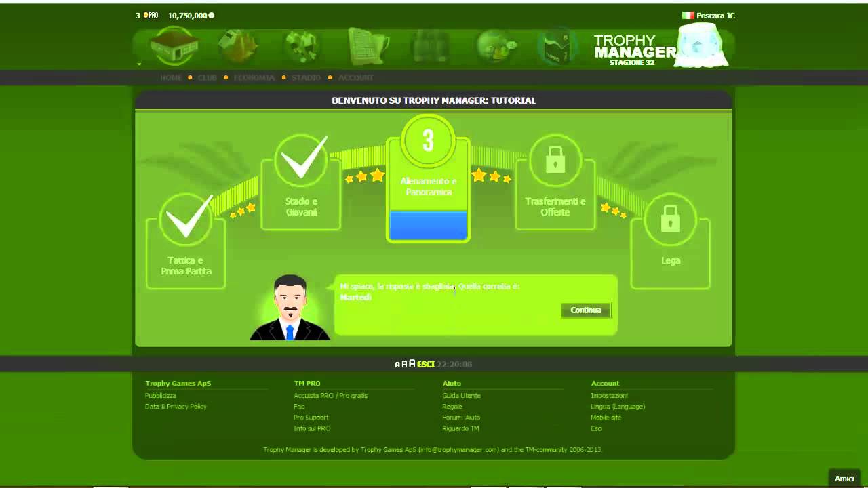868x488 pixels.
Task: Open the clubhouse Home icon in top navigation
Action: (x=174, y=46)
